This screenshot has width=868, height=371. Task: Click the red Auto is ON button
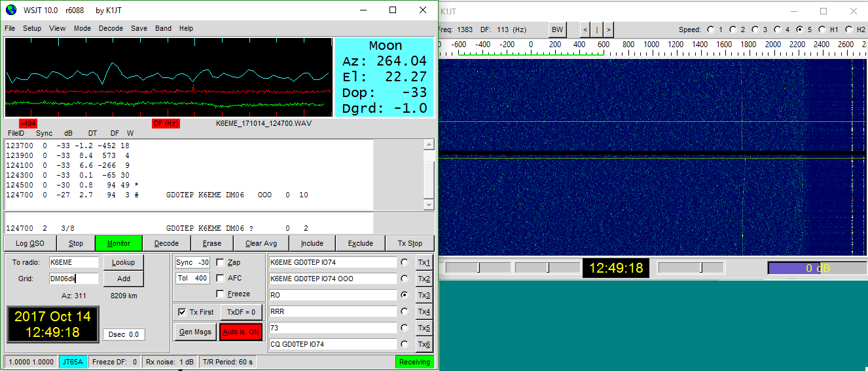[x=241, y=332]
